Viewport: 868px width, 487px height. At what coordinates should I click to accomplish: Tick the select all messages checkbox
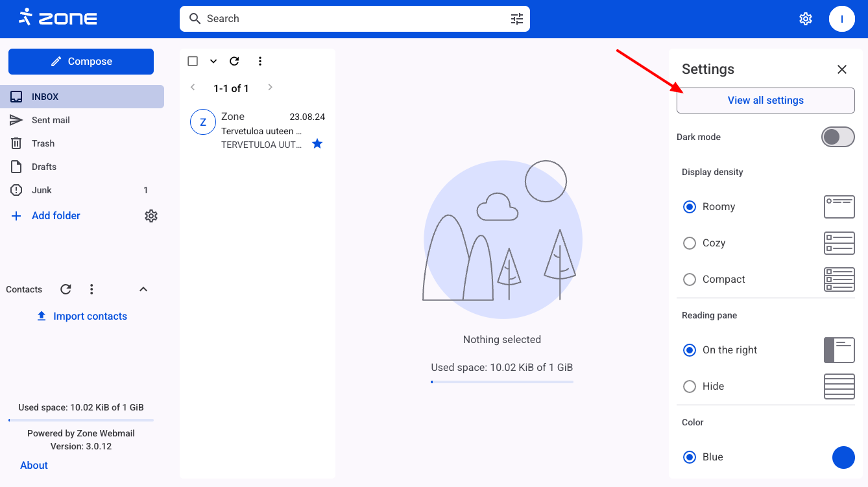pos(193,61)
